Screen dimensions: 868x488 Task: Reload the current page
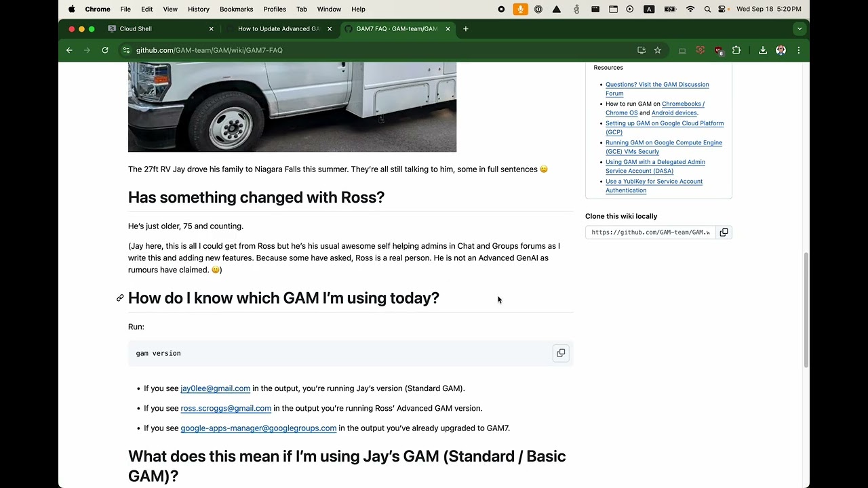[x=105, y=50]
